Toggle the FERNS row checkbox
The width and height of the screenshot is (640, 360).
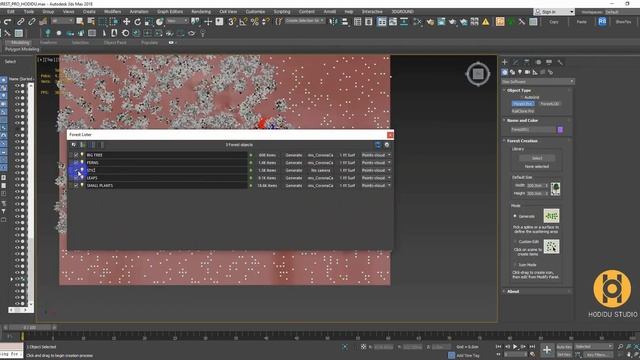[76, 162]
